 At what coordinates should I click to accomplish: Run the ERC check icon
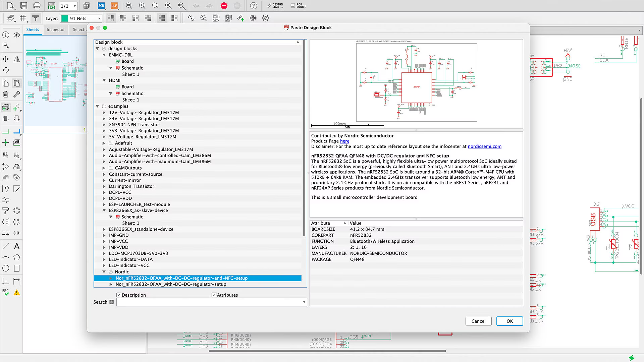click(6, 292)
